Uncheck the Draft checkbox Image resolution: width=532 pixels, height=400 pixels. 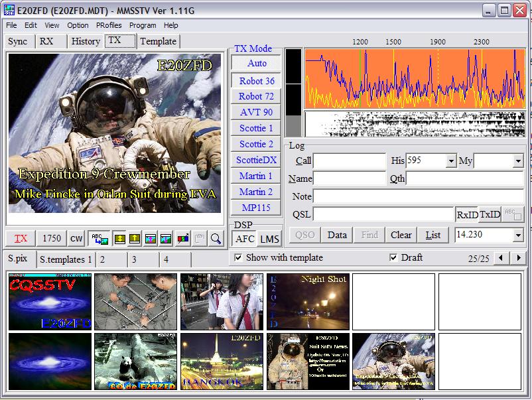coord(393,257)
